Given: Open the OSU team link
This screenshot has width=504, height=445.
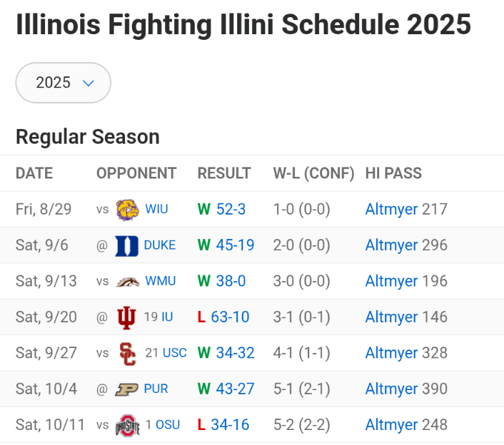Looking at the screenshot, I should click(168, 425).
